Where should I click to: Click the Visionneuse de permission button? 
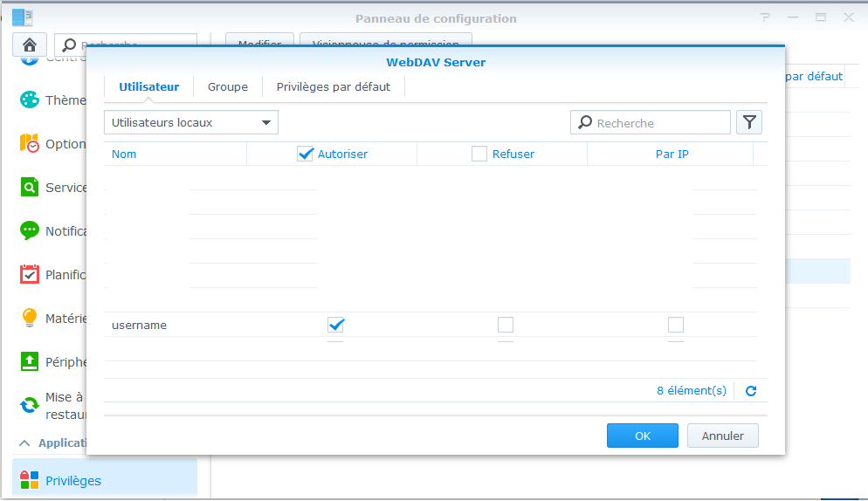(x=385, y=39)
